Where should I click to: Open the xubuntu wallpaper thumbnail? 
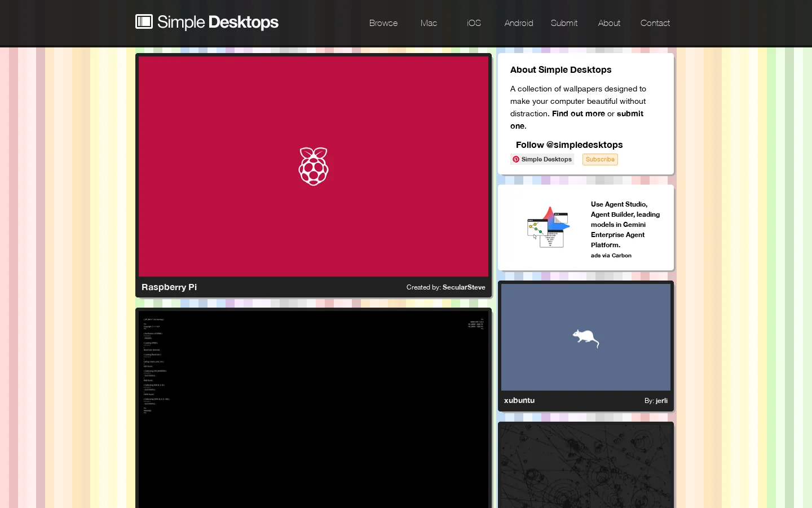[586, 337]
